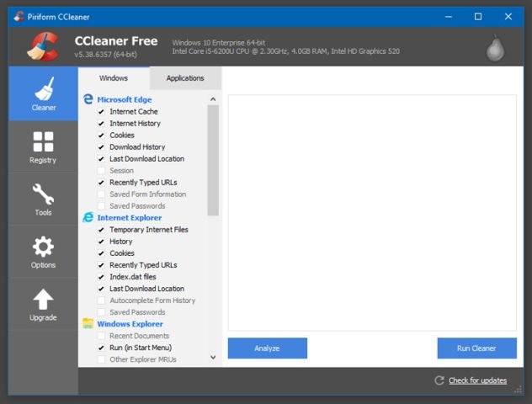The height and width of the screenshot is (404, 532).
Task: Collapse the Microsoft Edge category header
Action: (124, 99)
